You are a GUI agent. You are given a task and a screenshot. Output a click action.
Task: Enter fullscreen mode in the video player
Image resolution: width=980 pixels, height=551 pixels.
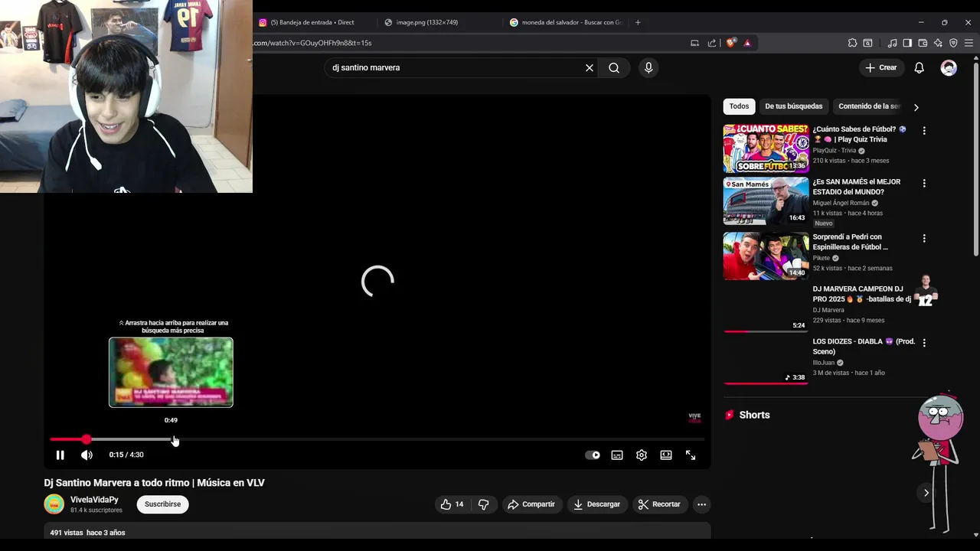pyautogui.click(x=691, y=455)
